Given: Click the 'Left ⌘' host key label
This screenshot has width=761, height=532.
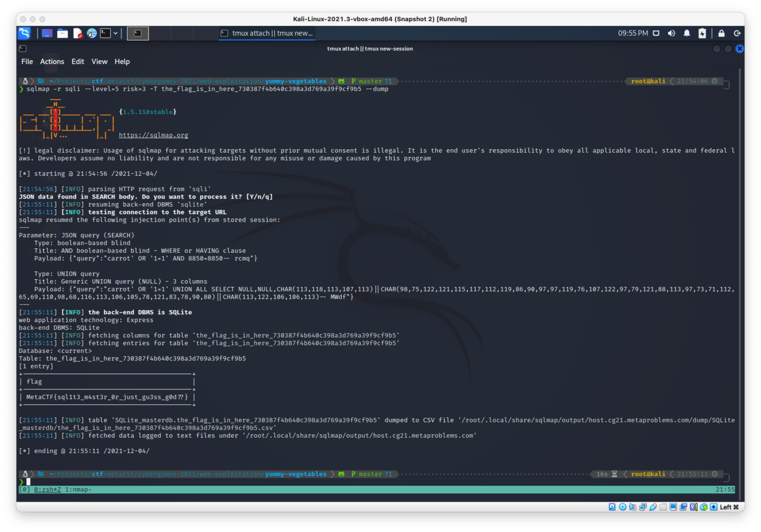Looking at the screenshot, I should coord(729,507).
